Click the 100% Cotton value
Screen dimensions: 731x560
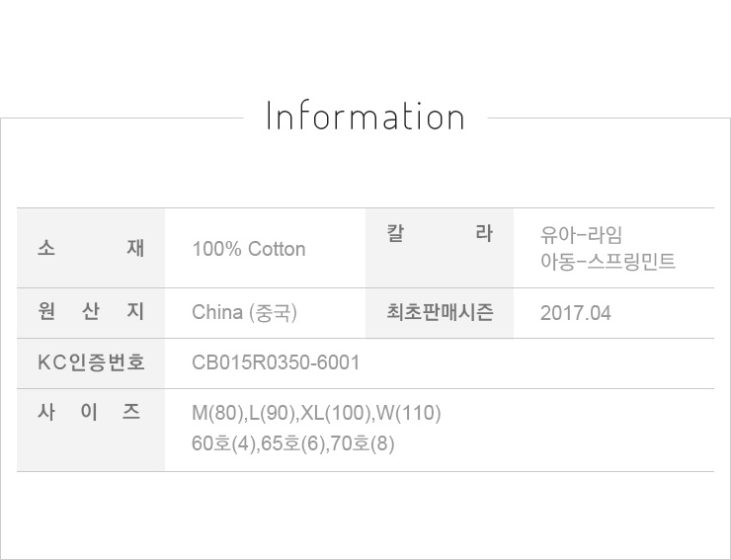pos(249,249)
